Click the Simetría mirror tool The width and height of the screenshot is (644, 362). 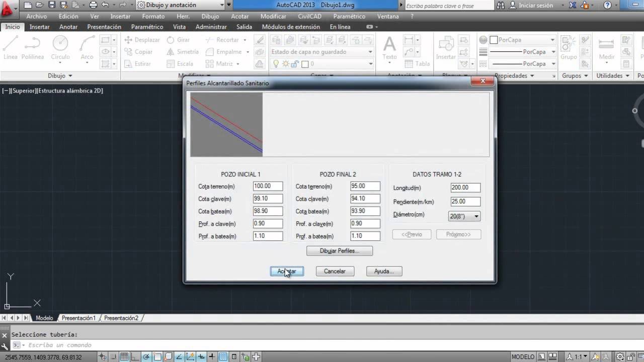tap(182, 52)
